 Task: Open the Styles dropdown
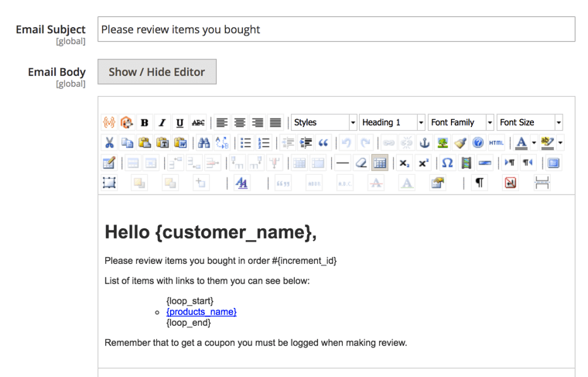point(323,122)
